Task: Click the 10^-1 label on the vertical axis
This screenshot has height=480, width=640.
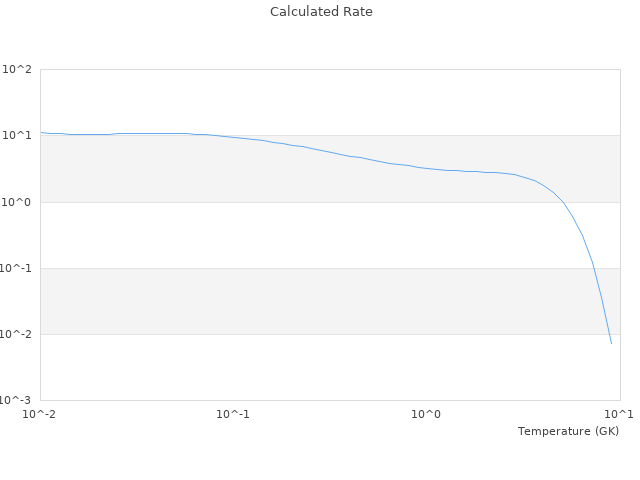Action: click(16, 268)
